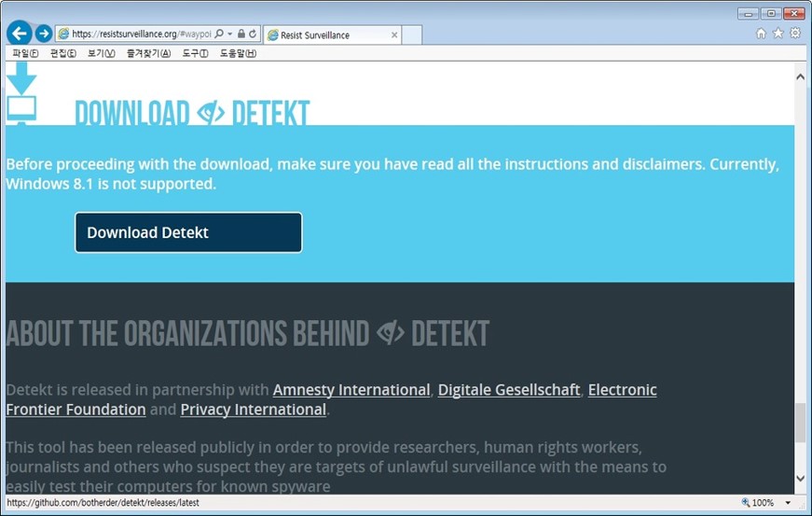812x516 pixels.
Task: Click the Internet Explorer page icon in address bar
Action: coord(63,34)
